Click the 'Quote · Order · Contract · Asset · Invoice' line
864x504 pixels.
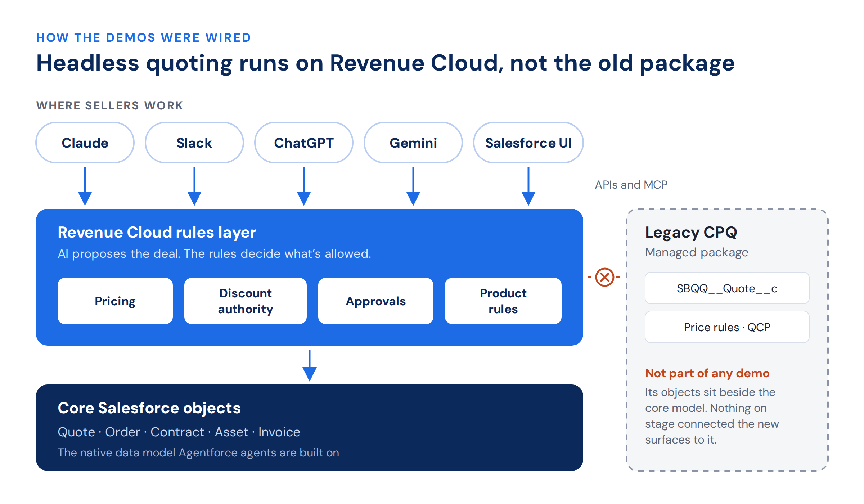point(179,432)
